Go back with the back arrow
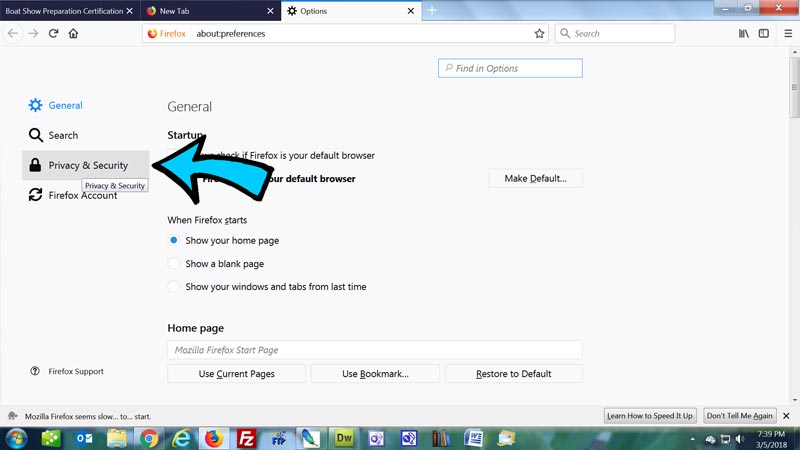This screenshot has width=800, height=450. pyautogui.click(x=13, y=34)
